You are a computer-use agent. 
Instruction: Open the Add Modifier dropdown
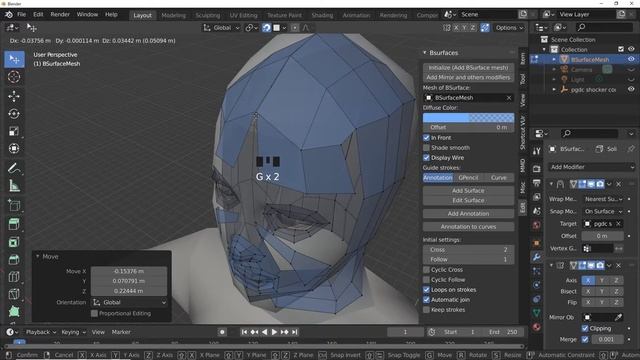pyautogui.click(x=591, y=167)
